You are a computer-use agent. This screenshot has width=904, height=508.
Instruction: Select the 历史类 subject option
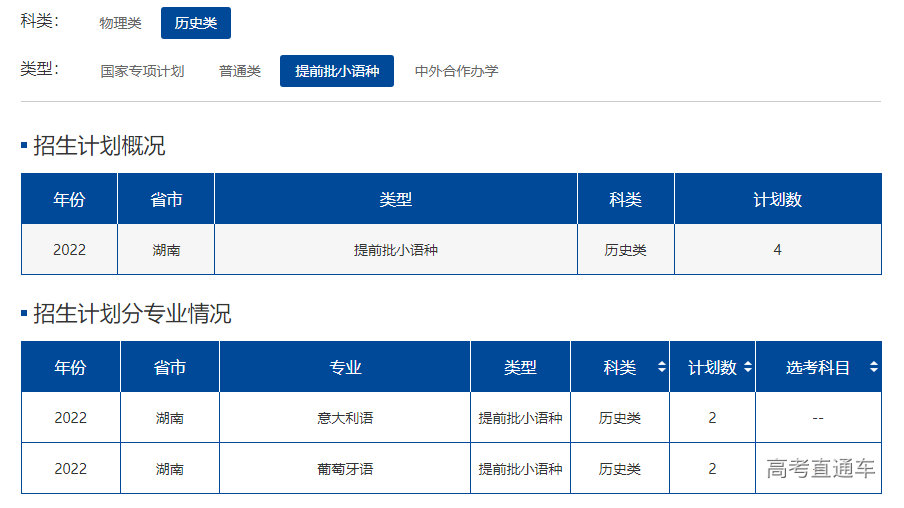(x=196, y=23)
